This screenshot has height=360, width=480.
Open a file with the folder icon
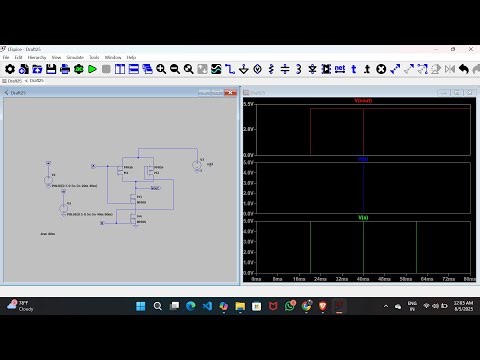(37, 69)
